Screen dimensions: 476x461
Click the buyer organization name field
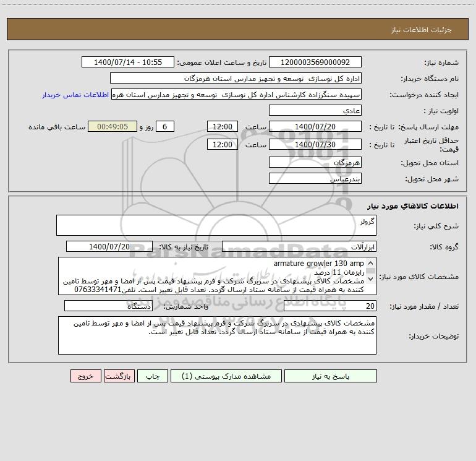click(236, 79)
